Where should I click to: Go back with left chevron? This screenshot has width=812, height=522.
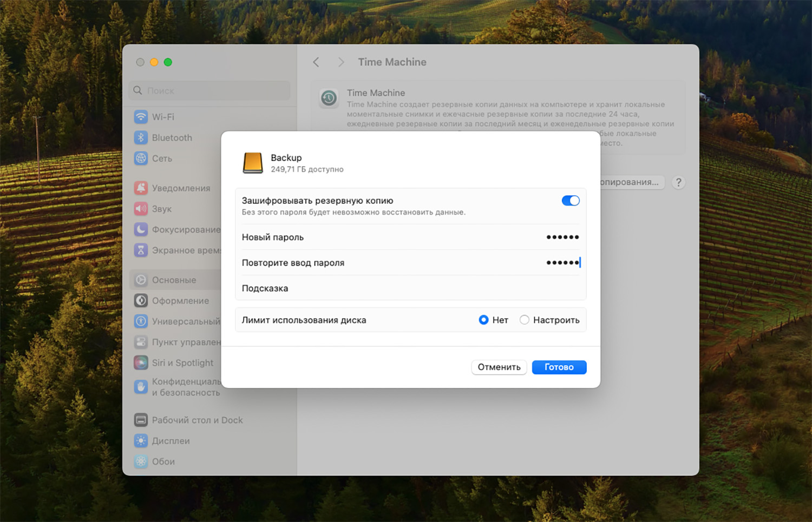coord(316,62)
